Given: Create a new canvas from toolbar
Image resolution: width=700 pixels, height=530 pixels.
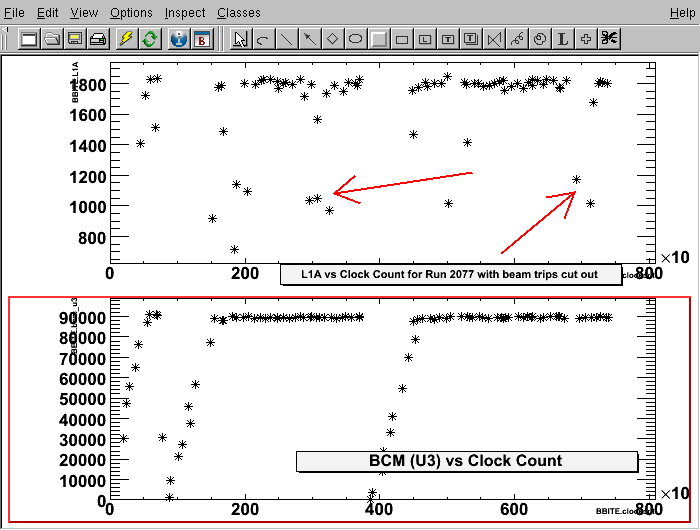Looking at the screenshot, I should pyautogui.click(x=29, y=39).
